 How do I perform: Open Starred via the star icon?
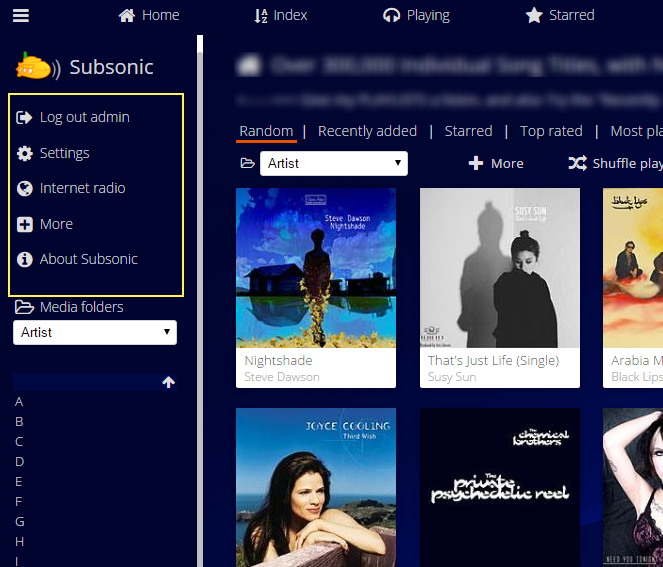(534, 15)
